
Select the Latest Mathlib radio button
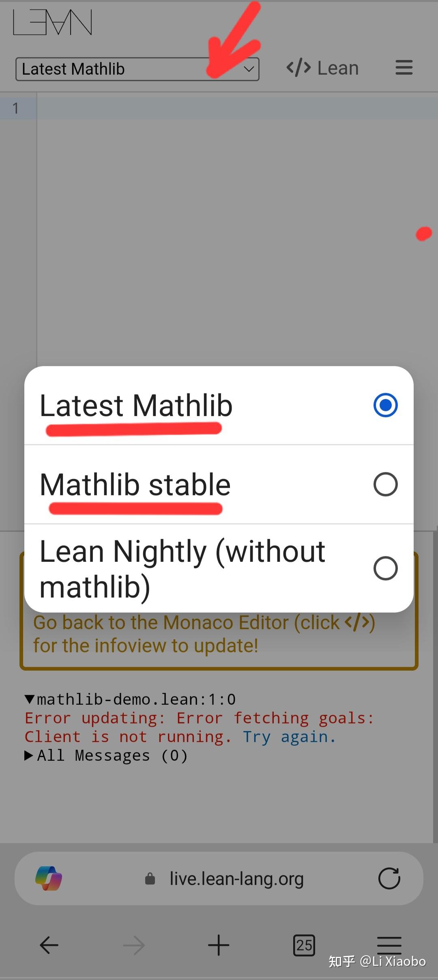click(385, 405)
